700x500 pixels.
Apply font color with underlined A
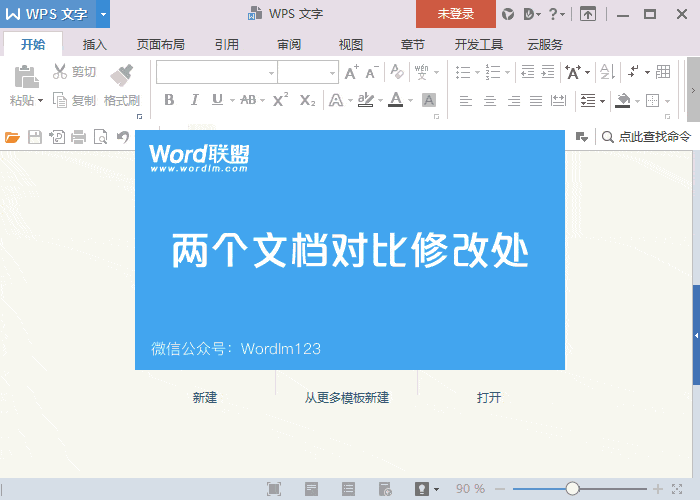click(x=396, y=100)
